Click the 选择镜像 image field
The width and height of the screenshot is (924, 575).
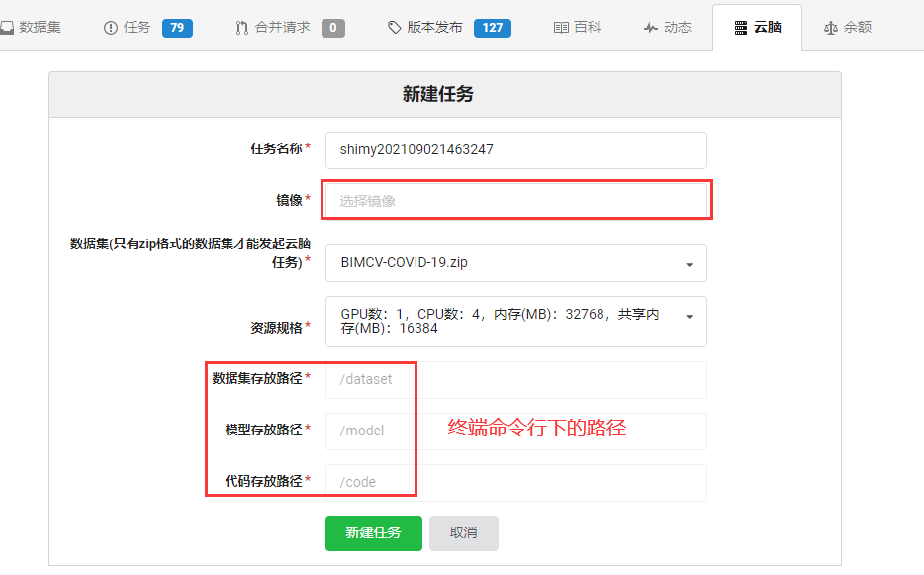click(516, 201)
